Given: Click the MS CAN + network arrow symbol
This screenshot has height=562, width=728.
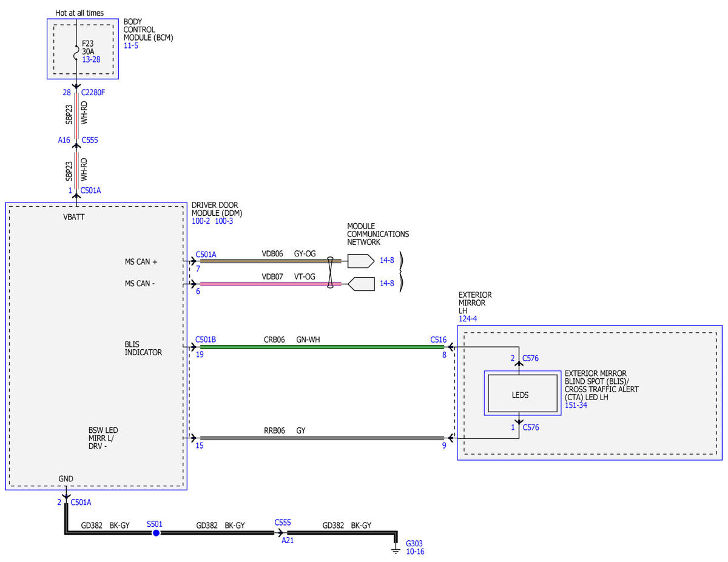Looking at the screenshot, I should pos(360,261).
